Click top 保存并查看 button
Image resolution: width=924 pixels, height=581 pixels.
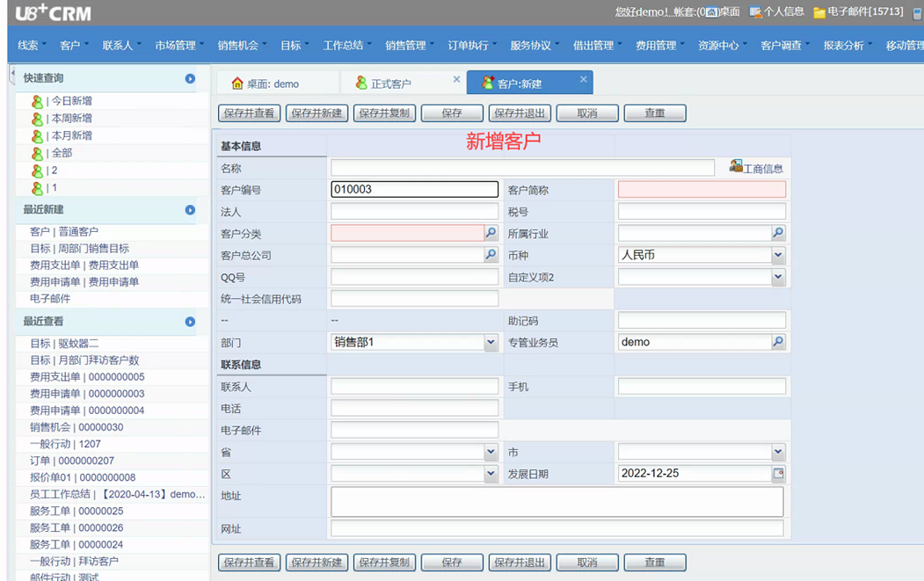pyautogui.click(x=250, y=113)
